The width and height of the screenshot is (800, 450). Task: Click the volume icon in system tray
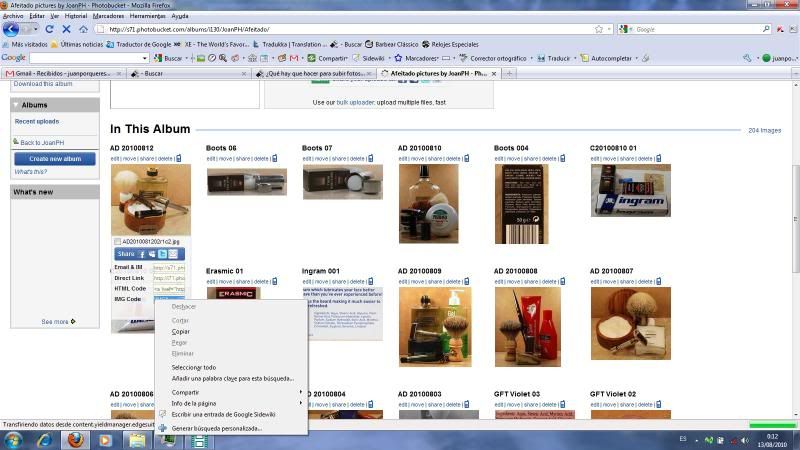click(744, 440)
